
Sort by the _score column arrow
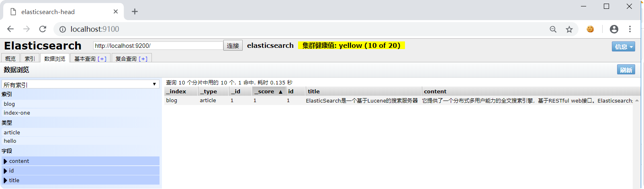pos(280,92)
